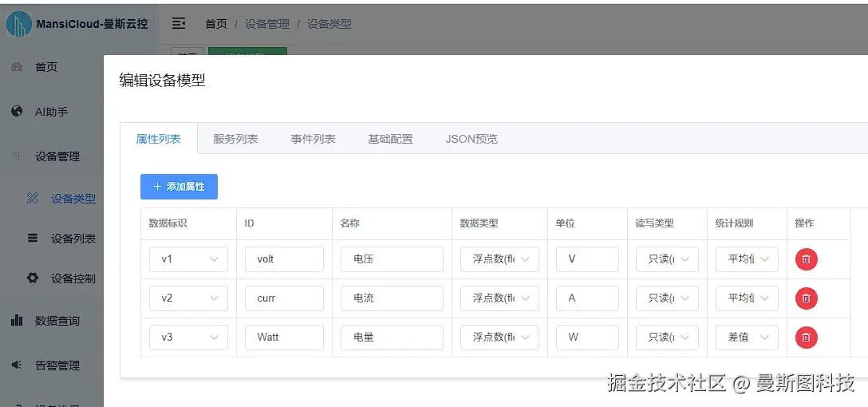Click the list icon beside 设备列表

pyautogui.click(x=33, y=238)
